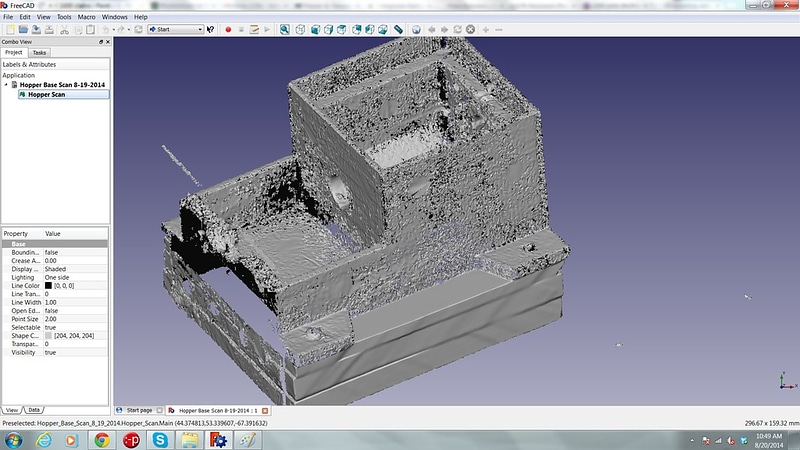Open the Display mode Shaded value dropdown
The image size is (800, 450).
pyautogui.click(x=76, y=269)
